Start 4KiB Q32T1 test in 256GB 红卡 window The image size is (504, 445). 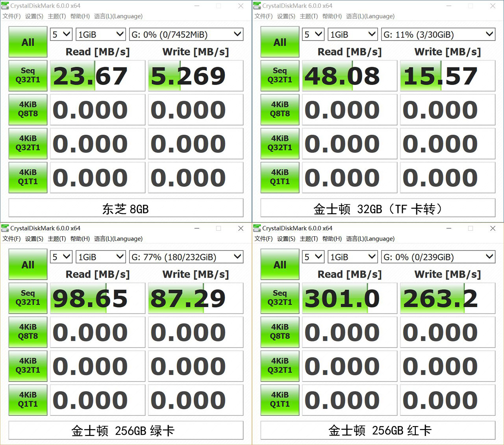point(280,366)
